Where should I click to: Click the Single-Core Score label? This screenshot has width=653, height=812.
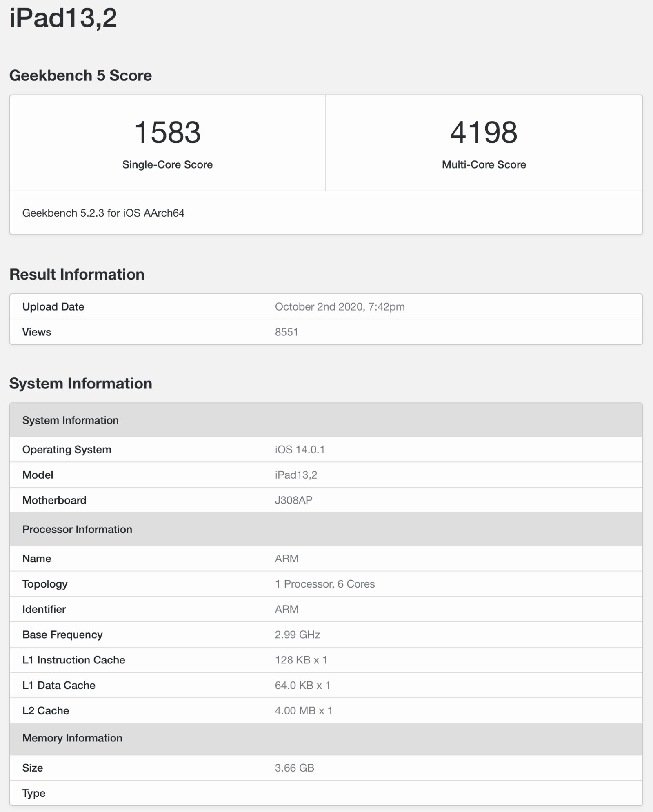click(x=167, y=164)
